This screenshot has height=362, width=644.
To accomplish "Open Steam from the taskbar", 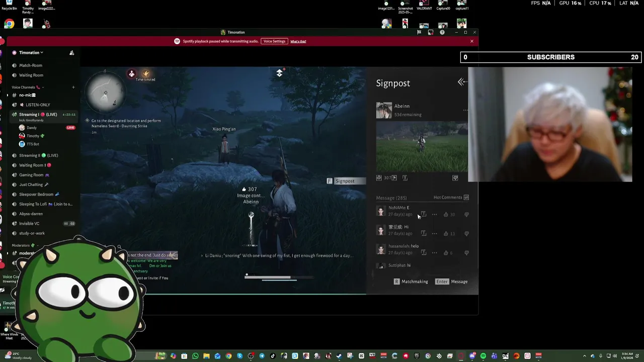I will pyautogui.click(x=339, y=356).
